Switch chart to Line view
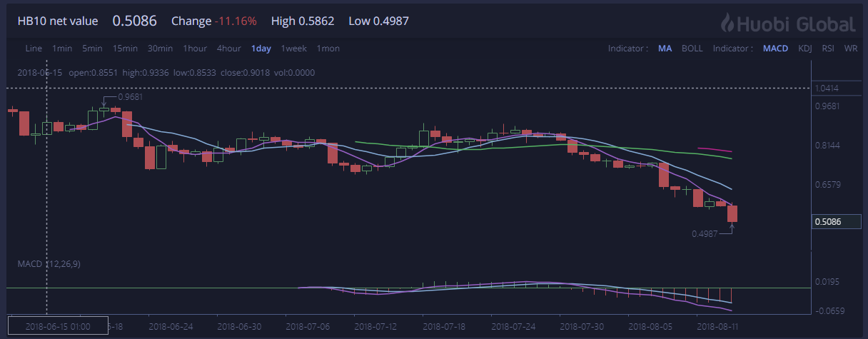This screenshot has width=868, height=339. point(34,49)
